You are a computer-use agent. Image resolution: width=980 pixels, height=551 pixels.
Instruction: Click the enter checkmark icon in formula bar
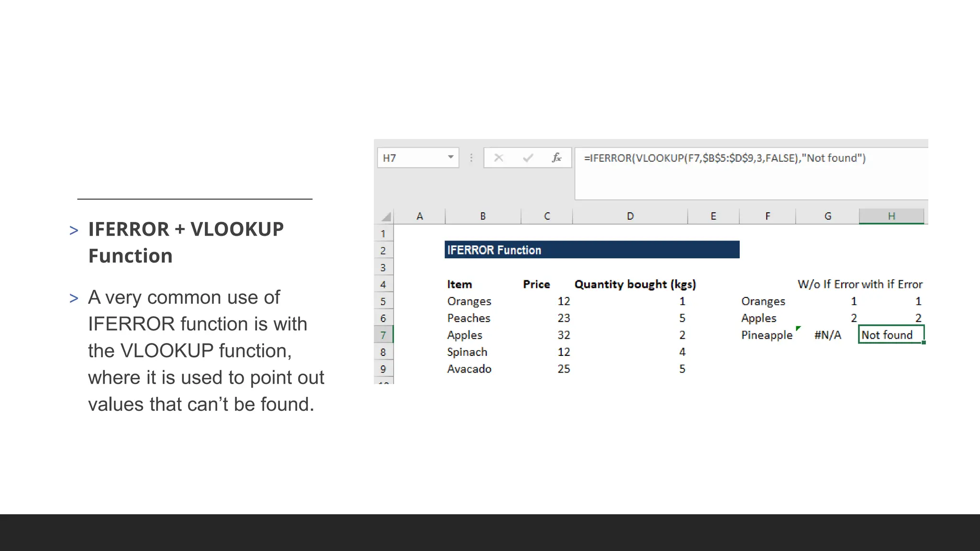pyautogui.click(x=528, y=158)
